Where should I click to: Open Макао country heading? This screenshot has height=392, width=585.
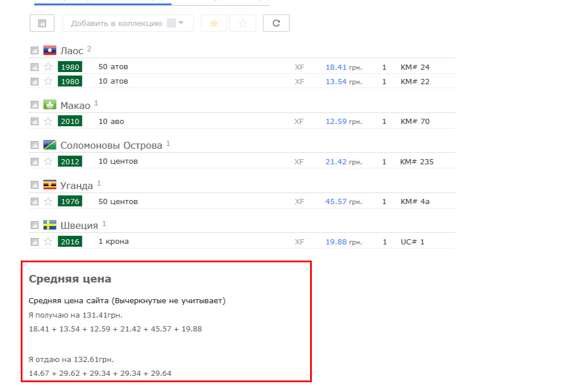(75, 105)
